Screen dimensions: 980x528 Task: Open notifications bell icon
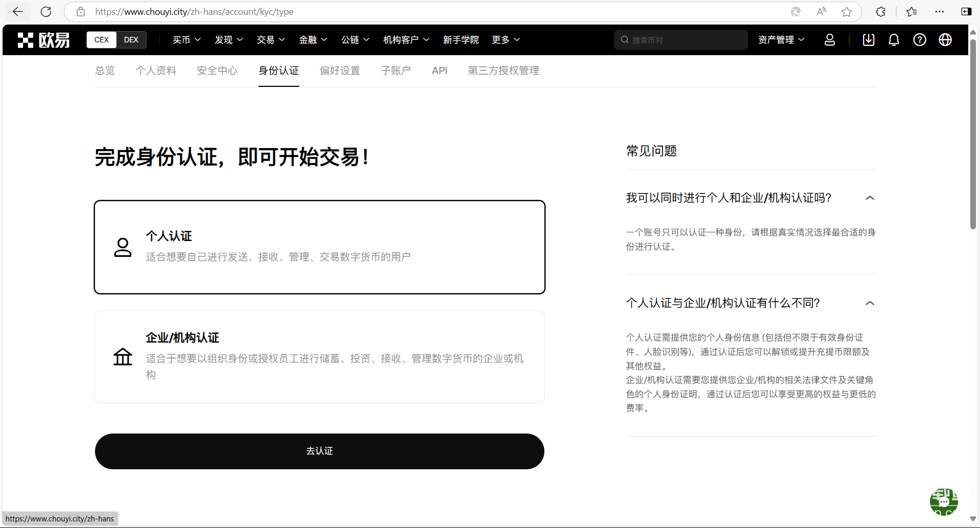pyautogui.click(x=894, y=40)
